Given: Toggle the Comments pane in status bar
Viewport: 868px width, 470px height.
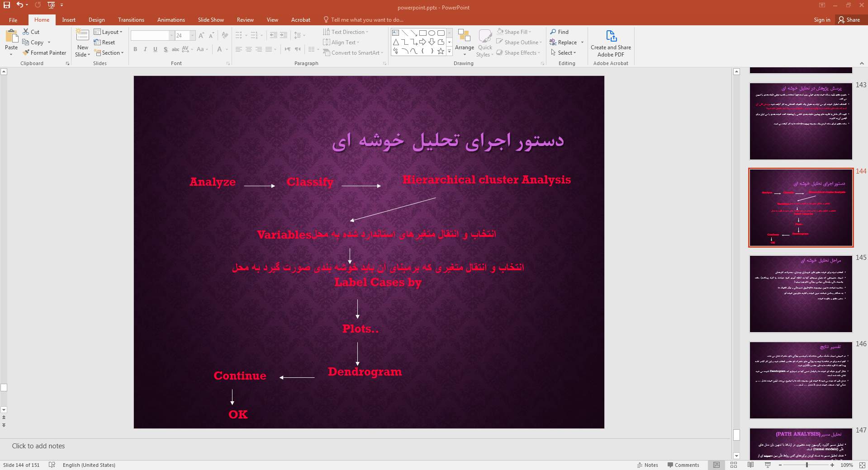Looking at the screenshot, I should point(683,465).
